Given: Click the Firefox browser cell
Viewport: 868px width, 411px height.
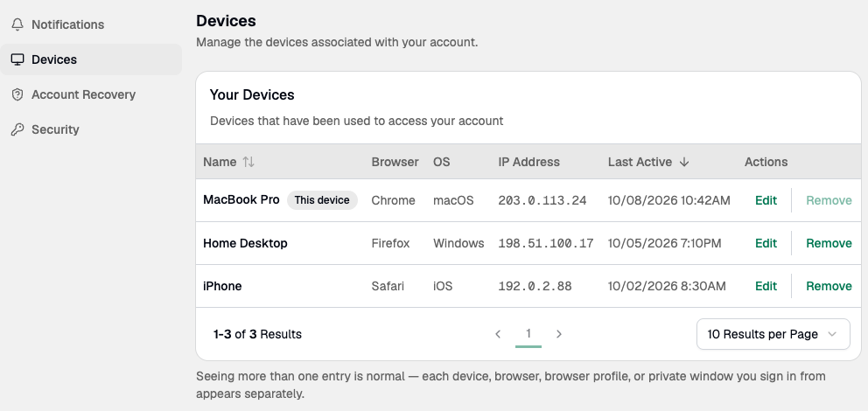Looking at the screenshot, I should click(x=390, y=243).
